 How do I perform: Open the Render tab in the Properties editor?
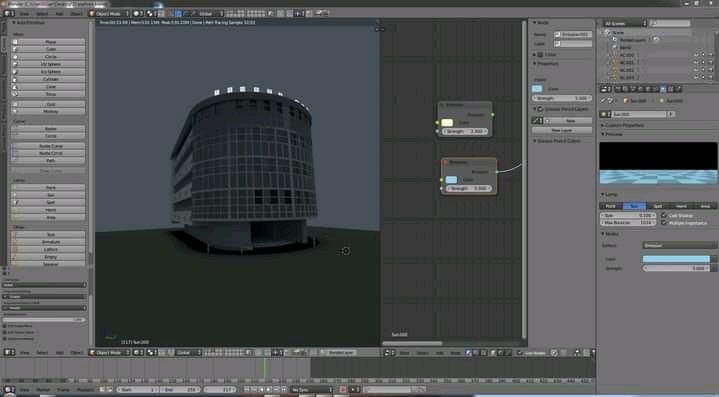click(618, 89)
